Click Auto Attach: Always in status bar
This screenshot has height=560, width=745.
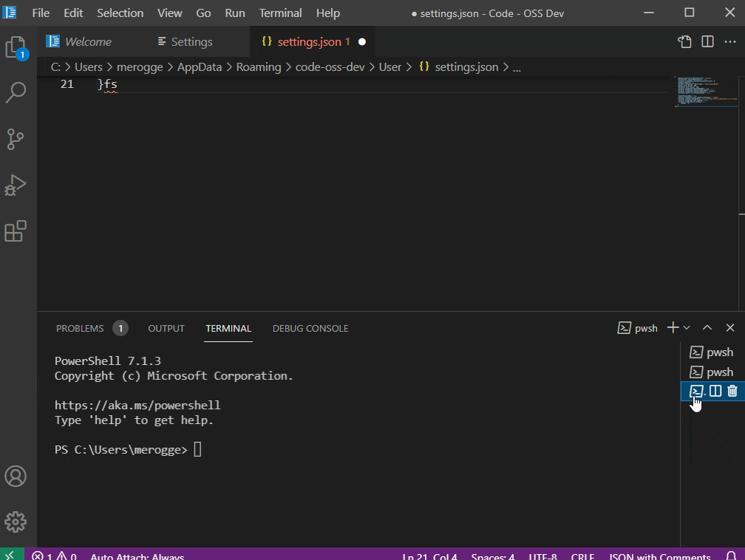(137, 556)
